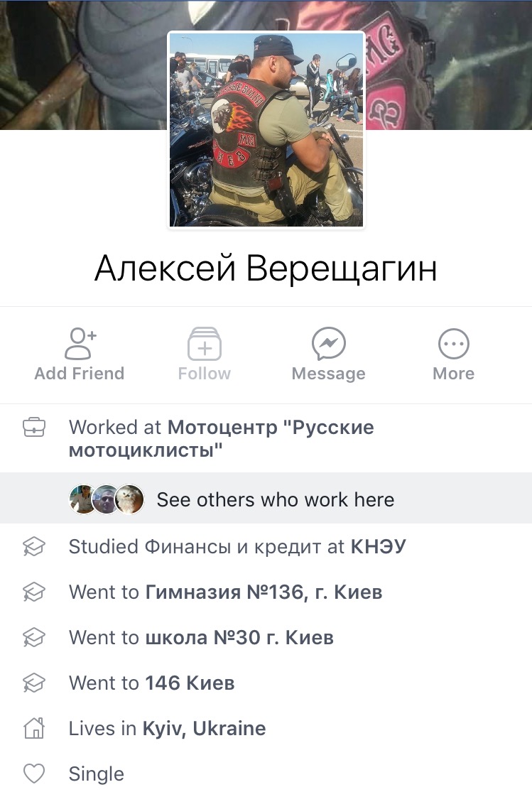Open the More ellipsis options
The height and width of the screenshot is (792, 532).
(453, 344)
